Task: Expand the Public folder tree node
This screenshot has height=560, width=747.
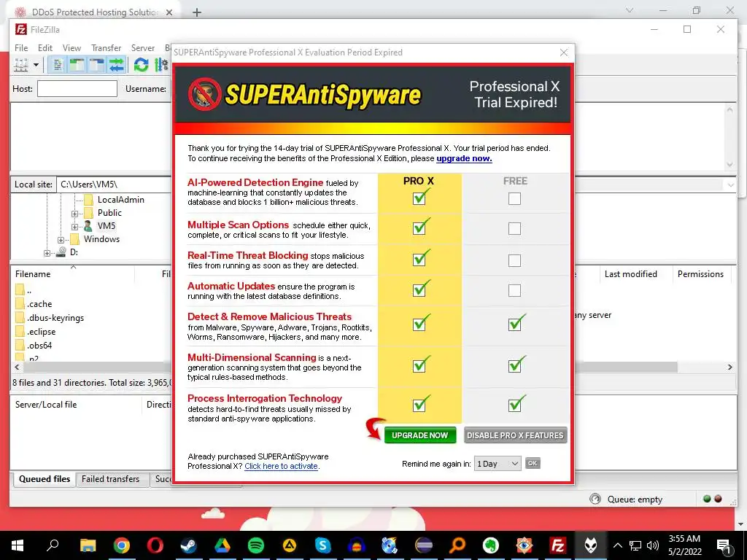Action: tap(74, 214)
